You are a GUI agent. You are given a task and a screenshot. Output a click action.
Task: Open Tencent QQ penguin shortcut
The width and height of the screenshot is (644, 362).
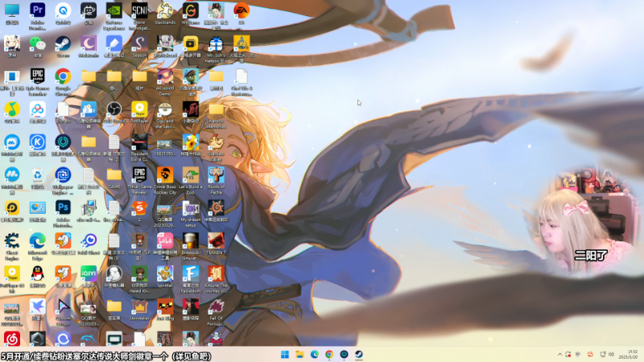(x=37, y=276)
